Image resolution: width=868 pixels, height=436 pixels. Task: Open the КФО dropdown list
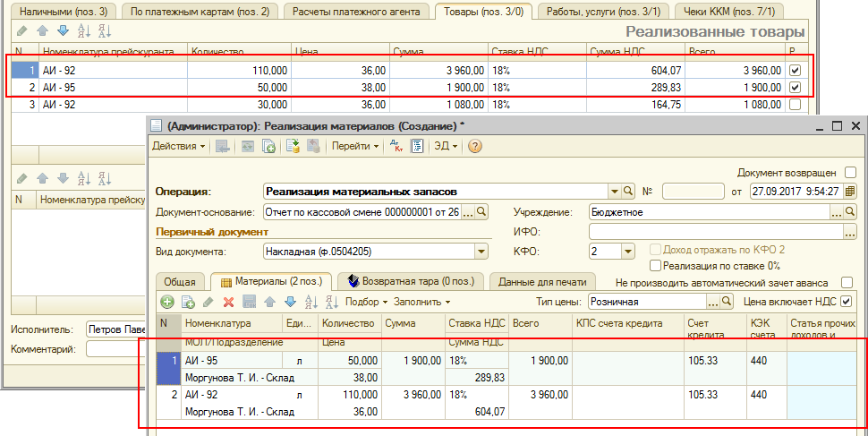point(627,252)
